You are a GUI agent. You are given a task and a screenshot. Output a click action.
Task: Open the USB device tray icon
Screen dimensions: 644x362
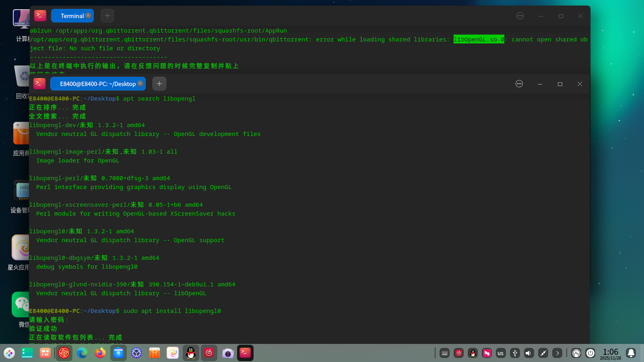(515, 353)
